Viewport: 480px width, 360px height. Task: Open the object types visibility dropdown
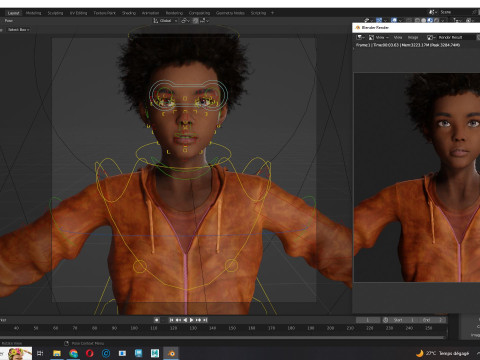367,20
